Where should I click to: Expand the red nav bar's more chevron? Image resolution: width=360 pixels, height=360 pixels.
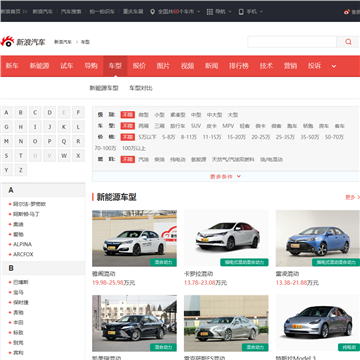click(334, 66)
